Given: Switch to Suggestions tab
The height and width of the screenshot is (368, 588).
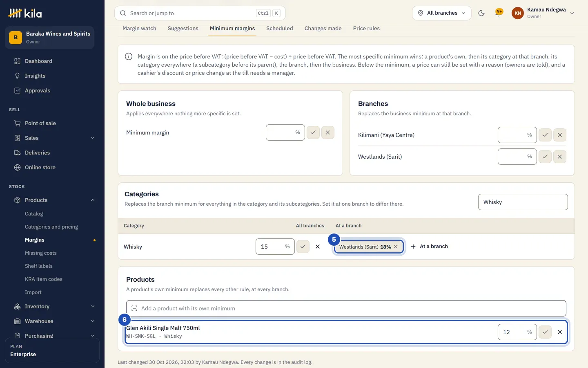Looking at the screenshot, I should [x=183, y=28].
